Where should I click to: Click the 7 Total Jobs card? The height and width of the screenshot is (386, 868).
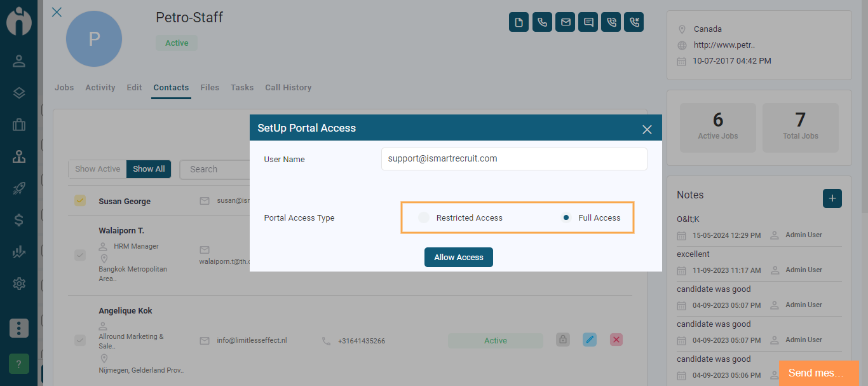pos(801,127)
